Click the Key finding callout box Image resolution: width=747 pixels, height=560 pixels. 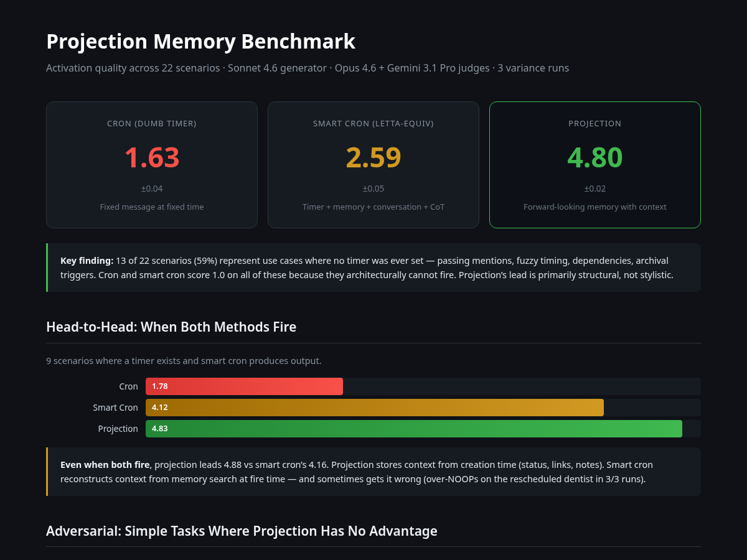[x=374, y=268]
